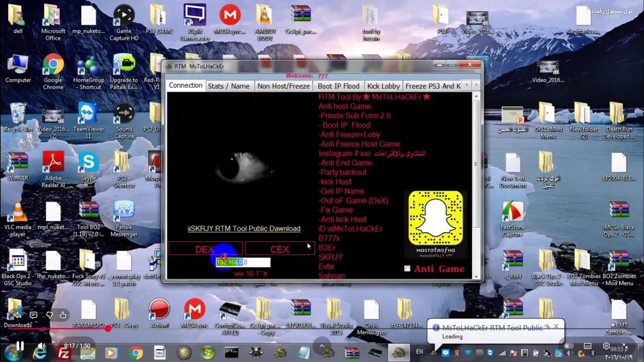Launch the Adobe Reader XI shortcut
The image size is (644, 362).
53,169
